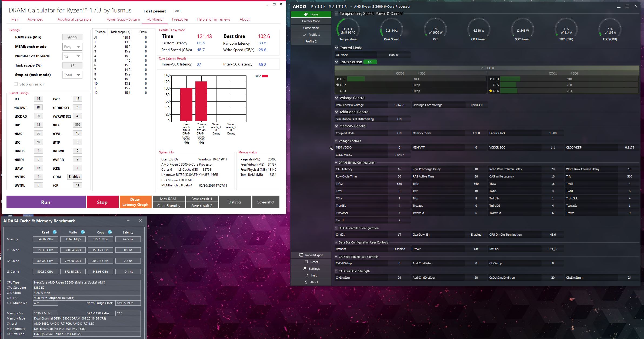Click the red Time legend swatch

265,76
